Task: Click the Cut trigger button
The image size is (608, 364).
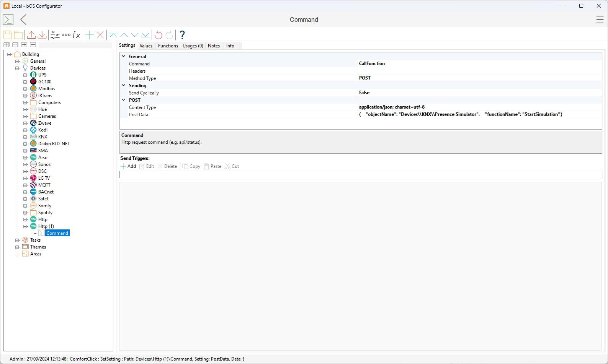Action: tap(232, 166)
